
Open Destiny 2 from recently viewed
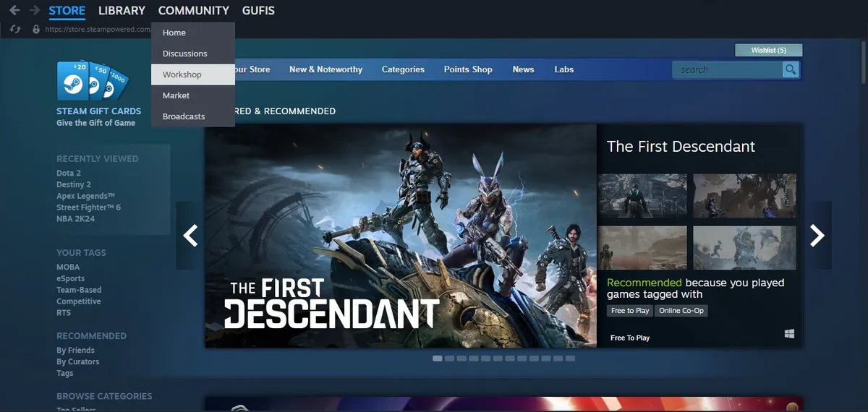pos(74,184)
